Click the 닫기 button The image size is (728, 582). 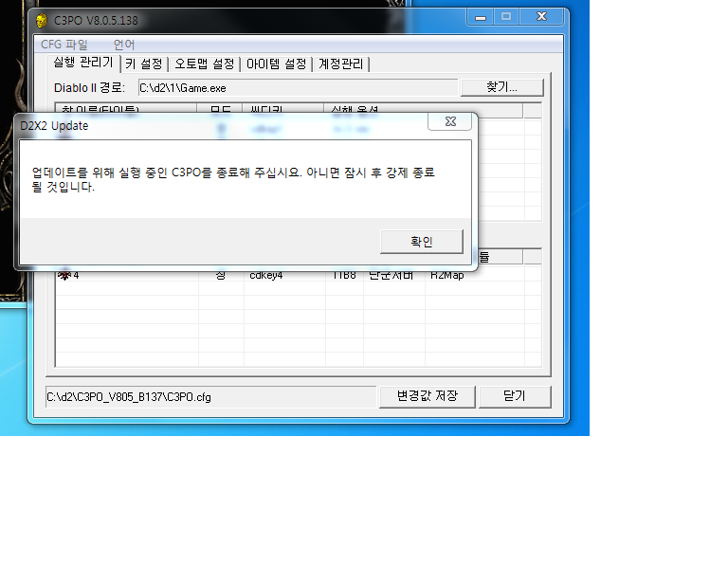pos(515,396)
